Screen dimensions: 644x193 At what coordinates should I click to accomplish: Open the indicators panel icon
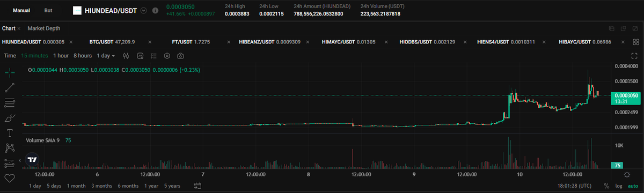(x=140, y=56)
